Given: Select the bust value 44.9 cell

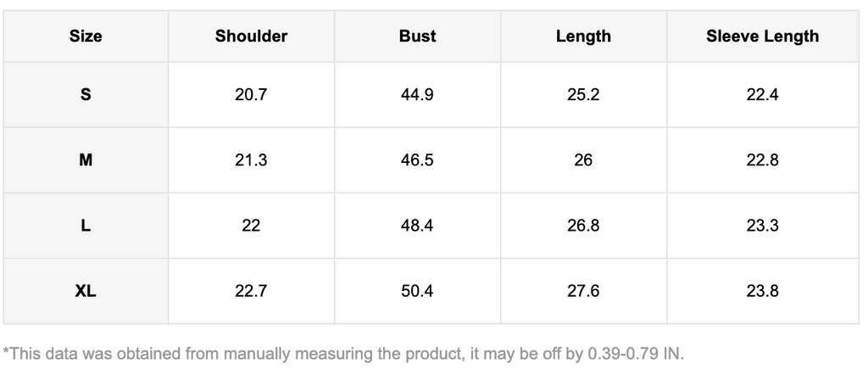Looking at the screenshot, I should pos(417,94).
